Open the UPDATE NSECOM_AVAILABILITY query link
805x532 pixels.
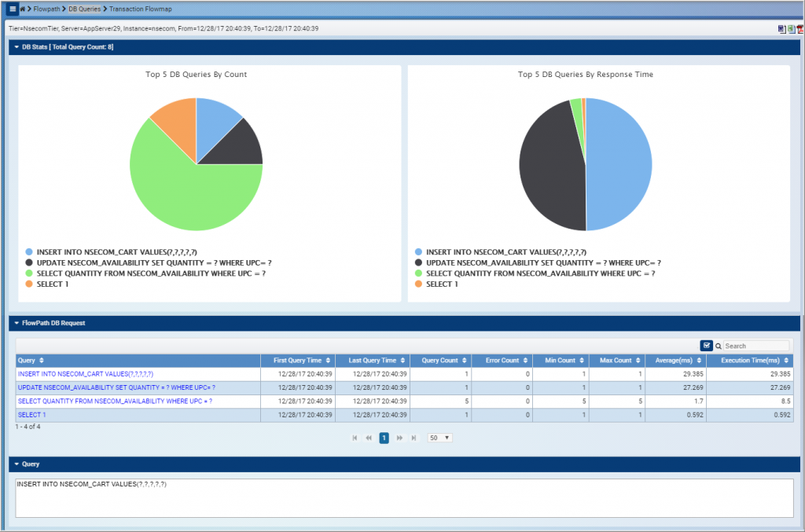coord(116,387)
